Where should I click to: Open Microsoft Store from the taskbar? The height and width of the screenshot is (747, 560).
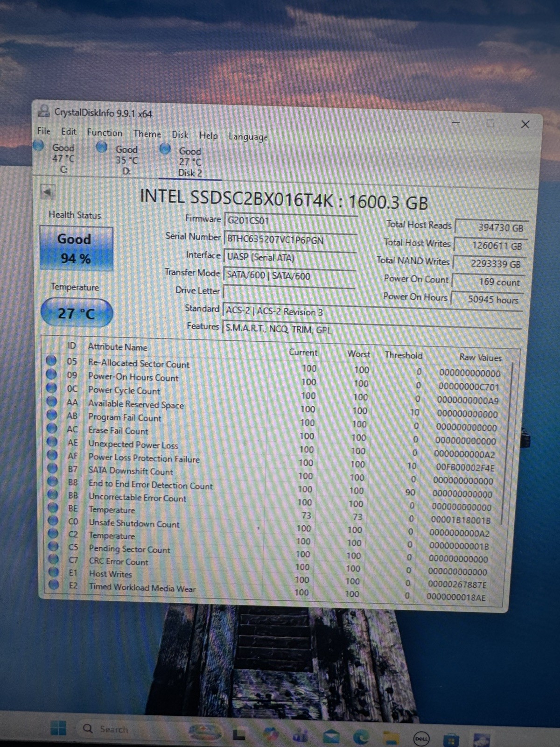pyautogui.click(x=451, y=740)
